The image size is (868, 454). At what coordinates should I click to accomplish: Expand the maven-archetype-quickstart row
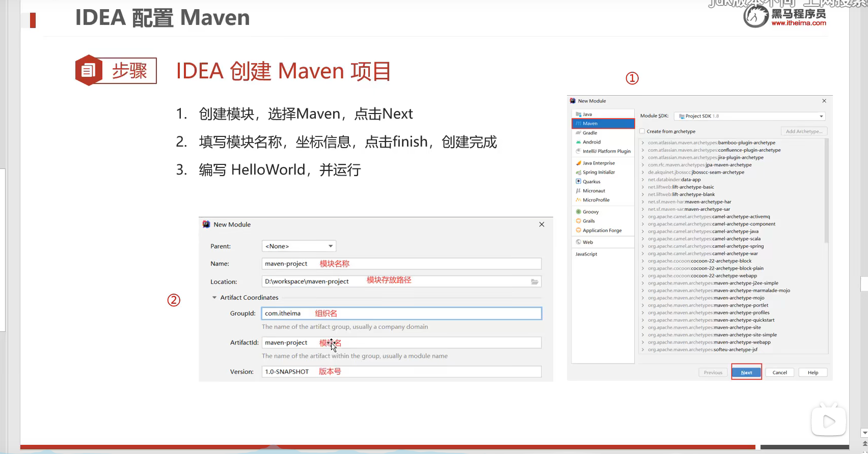643,320
